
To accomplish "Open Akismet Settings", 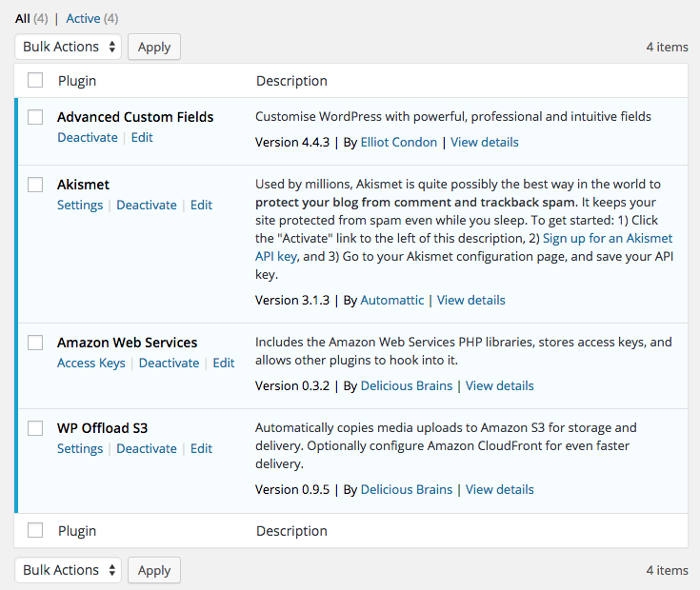I will (x=80, y=206).
